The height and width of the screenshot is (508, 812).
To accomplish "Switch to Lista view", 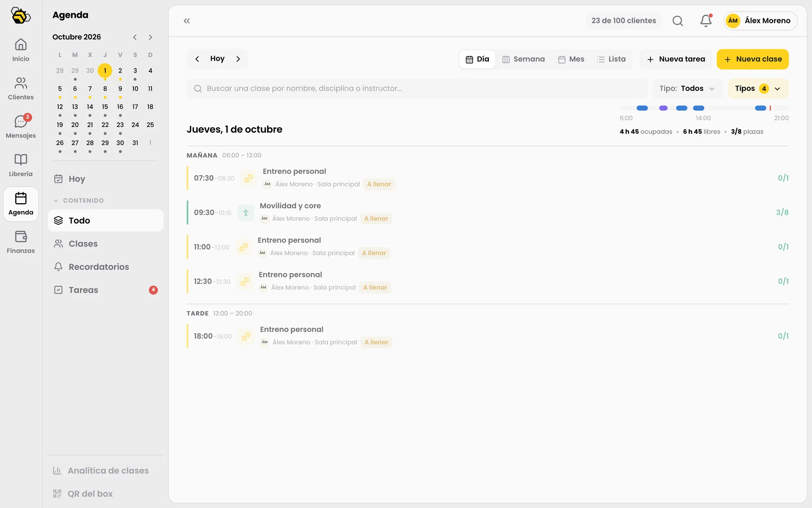I will coord(611,59).
